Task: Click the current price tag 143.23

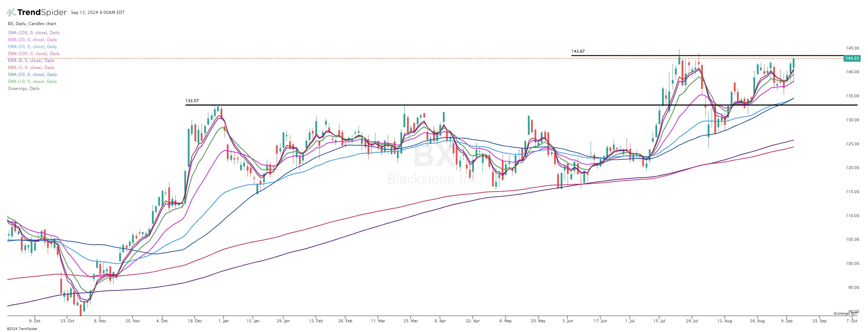Action: pyautogui.click(x=852, y=58)
